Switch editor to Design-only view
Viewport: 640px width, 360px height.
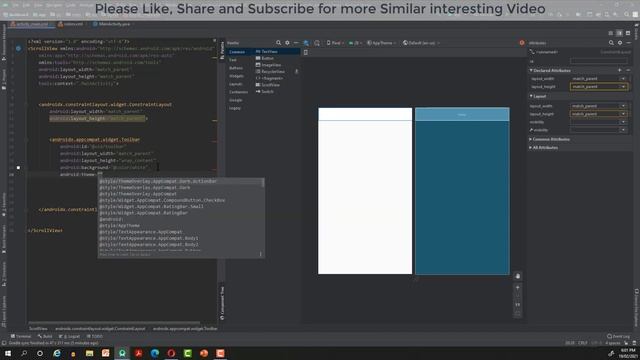(x=628, y=33)
